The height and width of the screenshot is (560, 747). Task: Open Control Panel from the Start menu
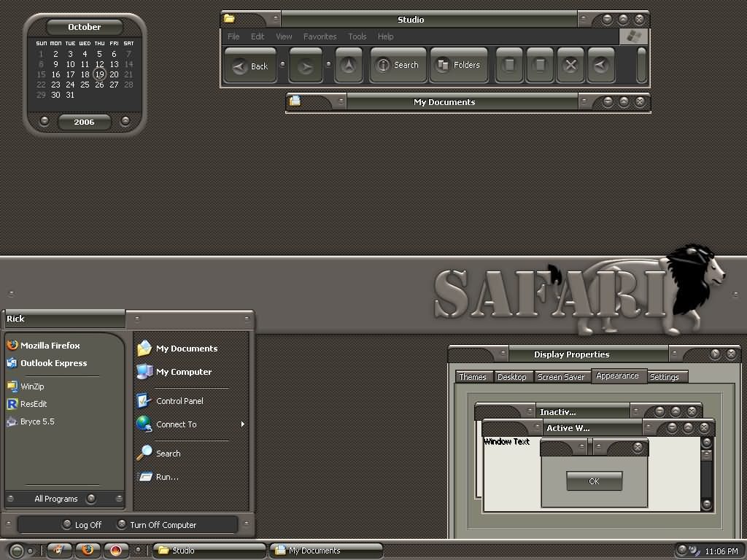[x=170, y=401]
